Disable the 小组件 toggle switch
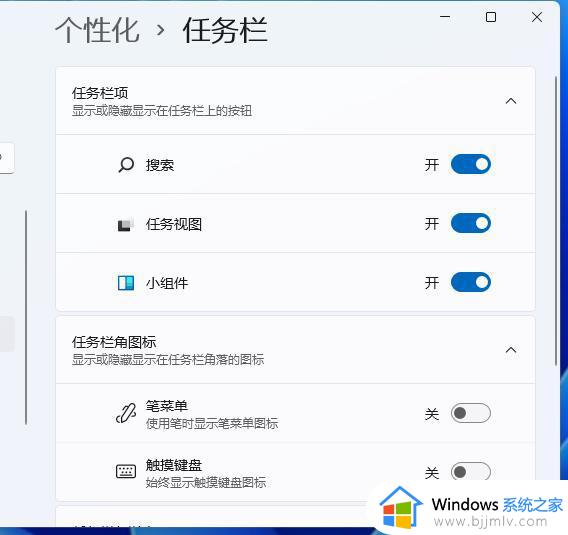 [471, 282]
